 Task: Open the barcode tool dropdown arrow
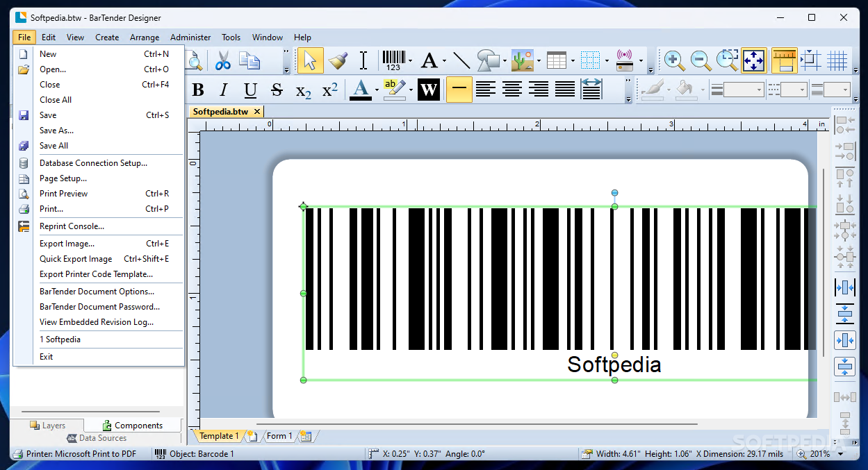click(411, 61)
